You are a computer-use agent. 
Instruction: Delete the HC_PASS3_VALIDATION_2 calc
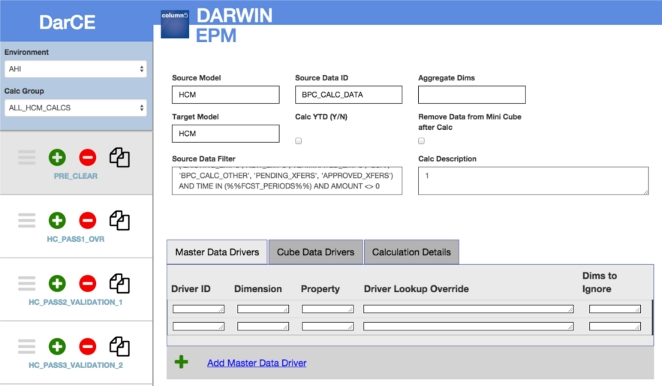point(87,346)
